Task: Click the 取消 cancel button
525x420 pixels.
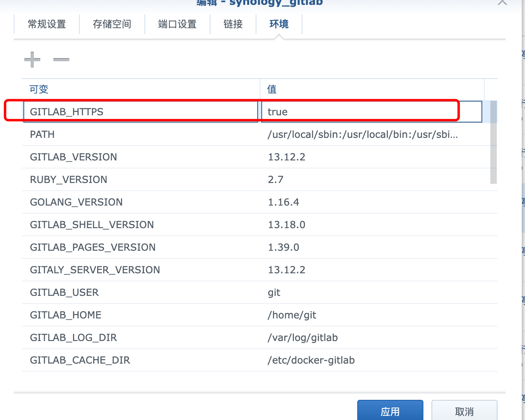Action: [465, 411]
